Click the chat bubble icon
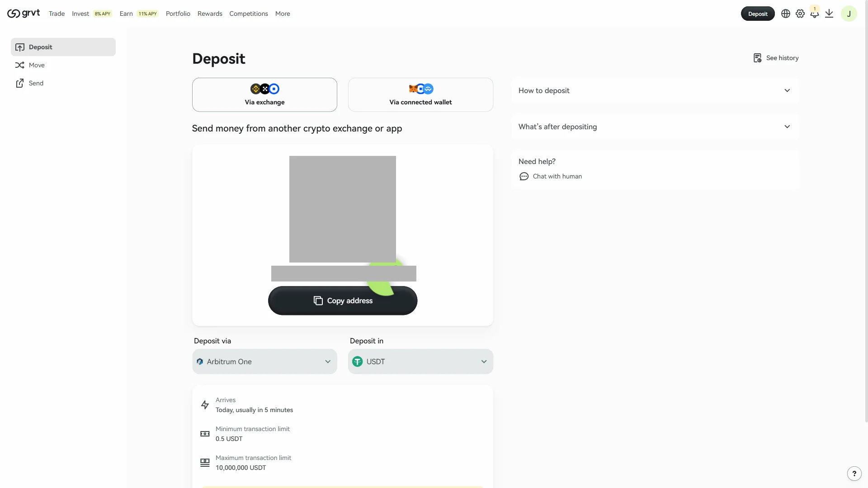This screenshot has height=488, width=868. 524,176
